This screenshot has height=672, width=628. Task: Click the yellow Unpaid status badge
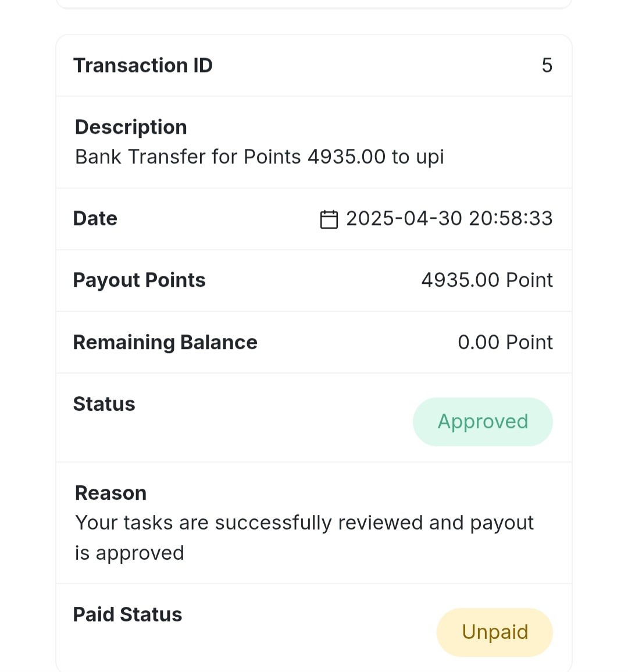[495, 632]
